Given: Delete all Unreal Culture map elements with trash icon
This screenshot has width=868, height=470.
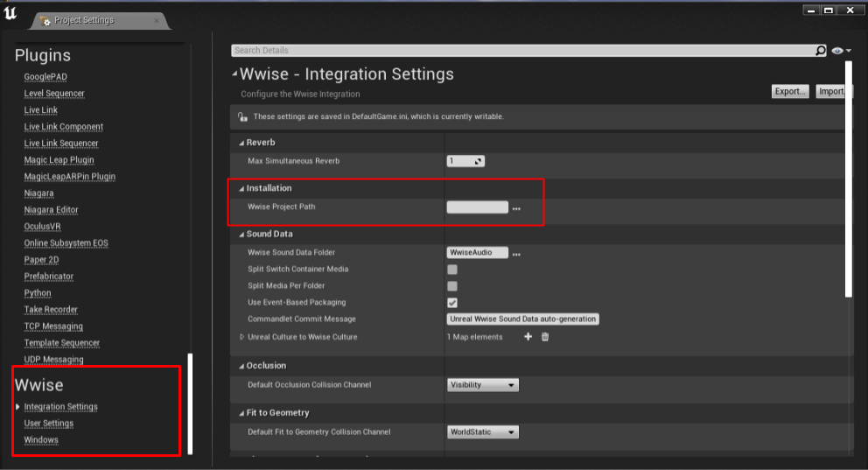Looking at the screenshot, I should (545, 337).
